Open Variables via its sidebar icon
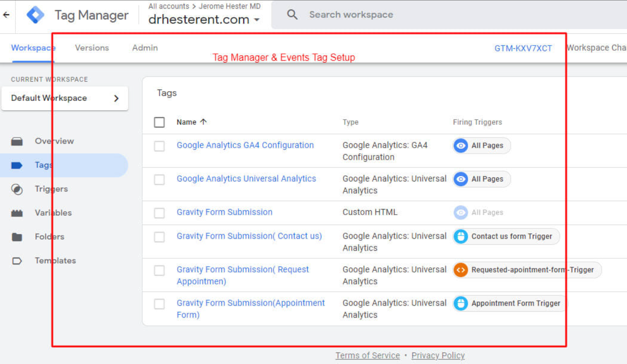 tap(17, 213)
